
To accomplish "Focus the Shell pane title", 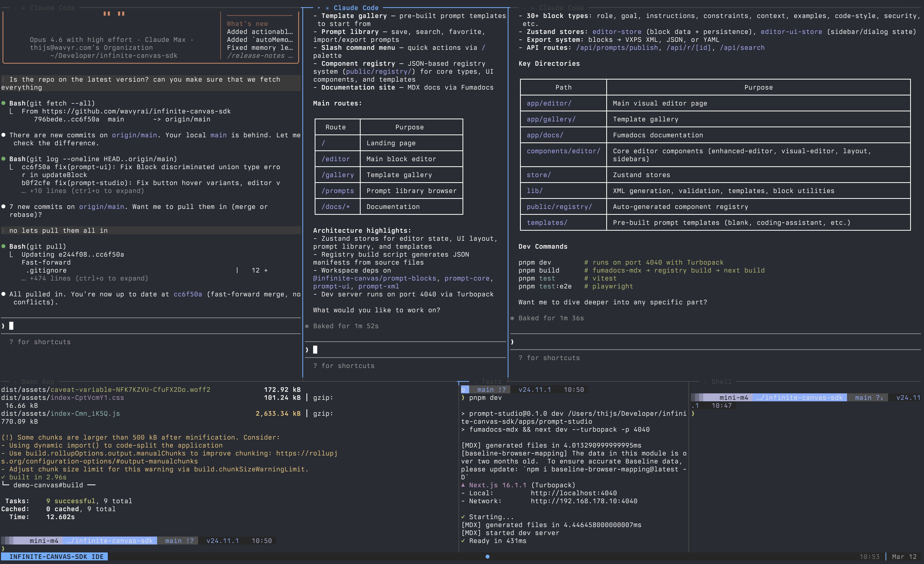I will click(721, 382).
